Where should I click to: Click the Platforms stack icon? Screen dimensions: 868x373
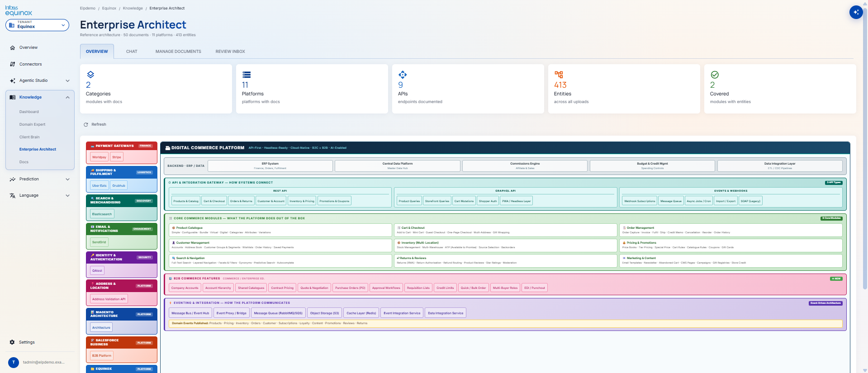247,75
